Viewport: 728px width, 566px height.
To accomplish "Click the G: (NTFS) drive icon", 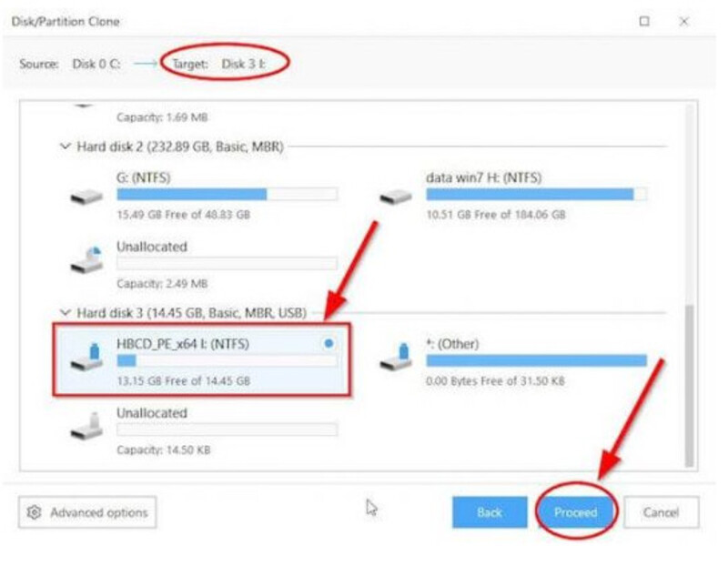I will (86, 197).
